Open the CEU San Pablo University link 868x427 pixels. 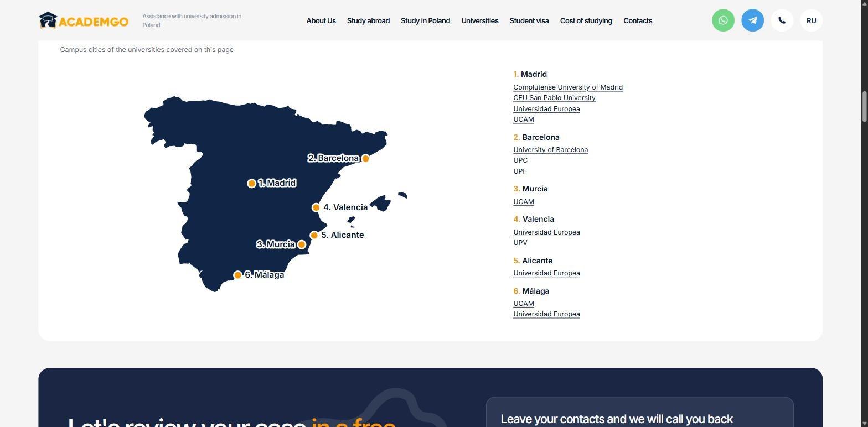coord(554,98)
